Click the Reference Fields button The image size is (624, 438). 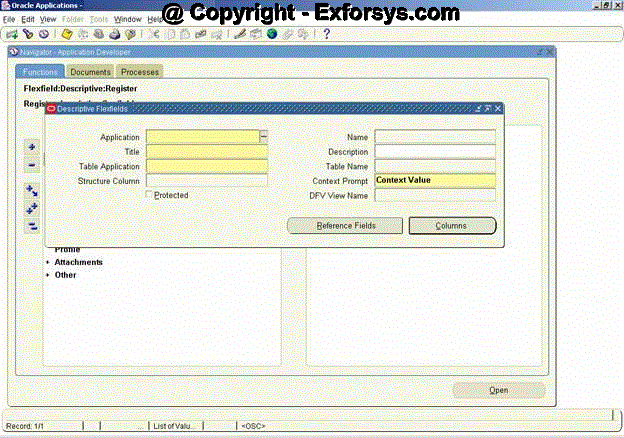(345, 226)
